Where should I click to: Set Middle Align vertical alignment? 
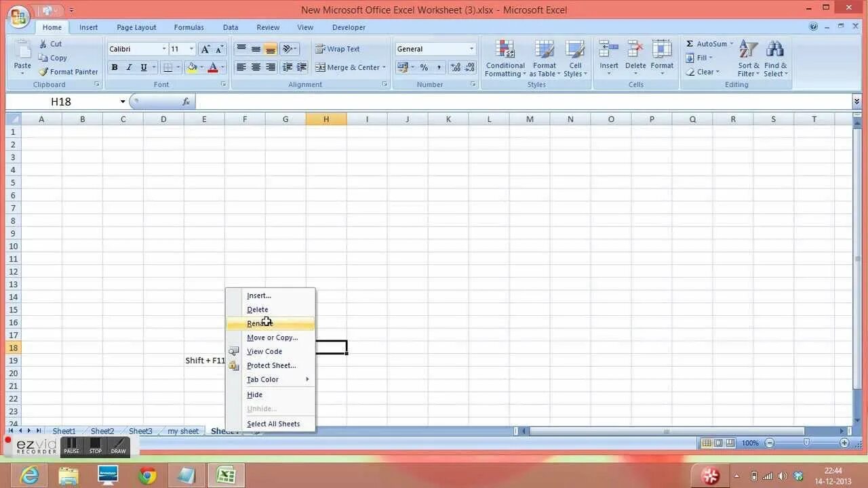coord(256,49)
